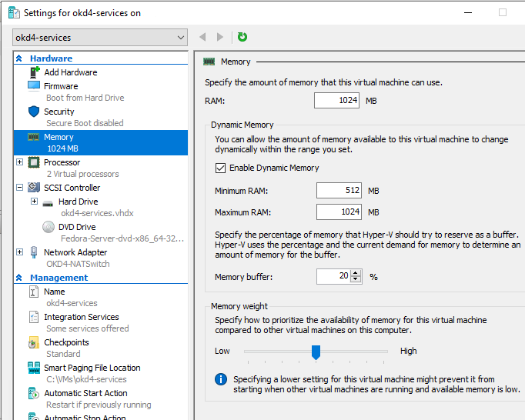Click the Restart if previously running text
This screenshot has height=420, width=525.
pyautogui.click(x=99, y=405)
